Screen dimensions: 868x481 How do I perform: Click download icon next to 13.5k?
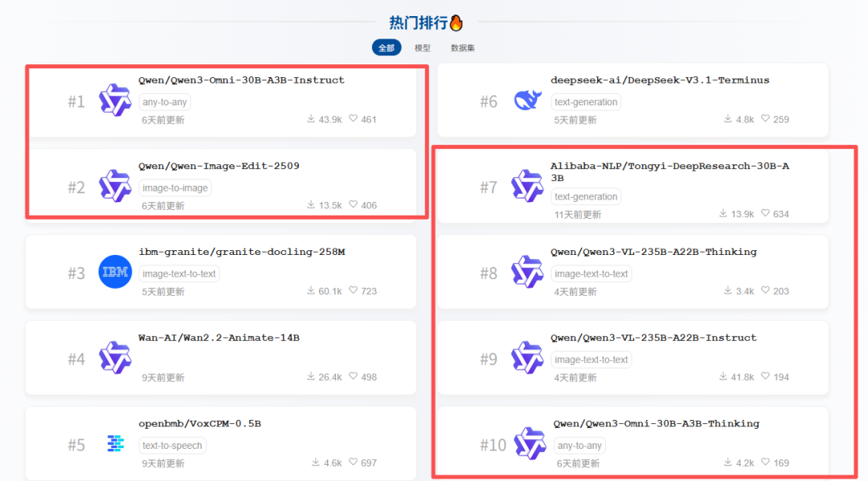coord(311,204)
